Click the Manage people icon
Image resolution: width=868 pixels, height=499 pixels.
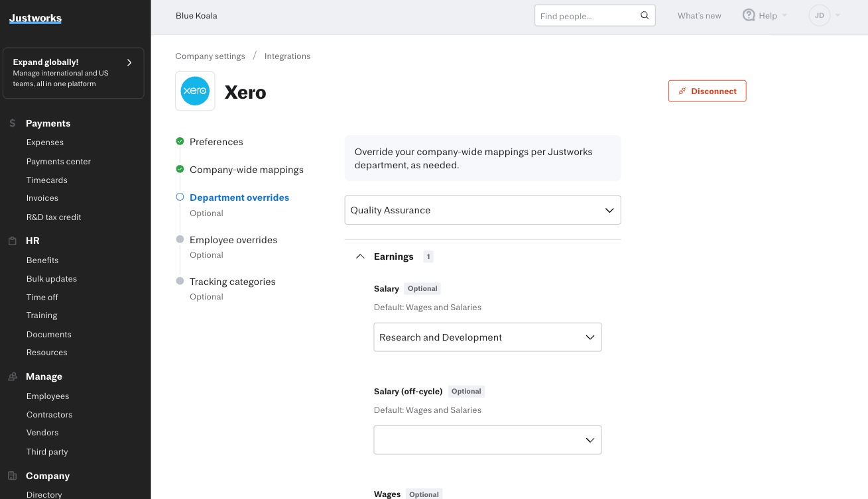pos(12,376)
